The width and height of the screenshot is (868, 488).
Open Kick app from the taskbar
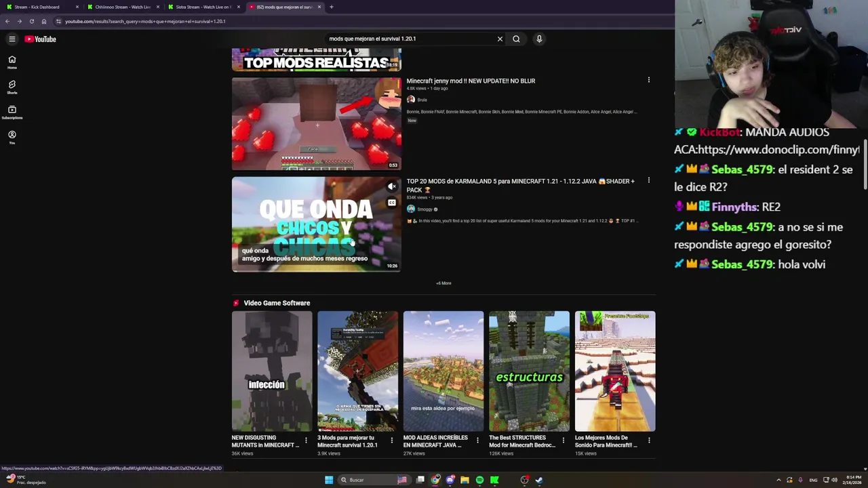tap(494, 480)
